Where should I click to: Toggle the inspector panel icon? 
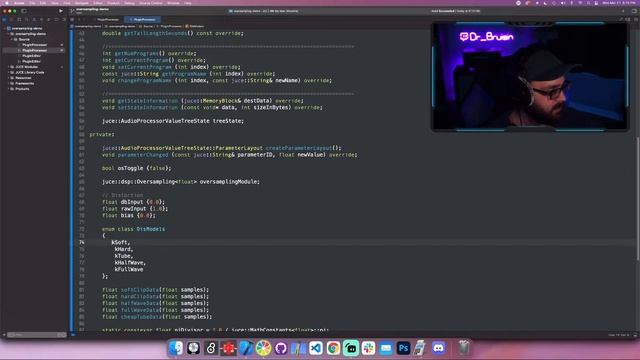pyautogui.click(x=634, y=11)
